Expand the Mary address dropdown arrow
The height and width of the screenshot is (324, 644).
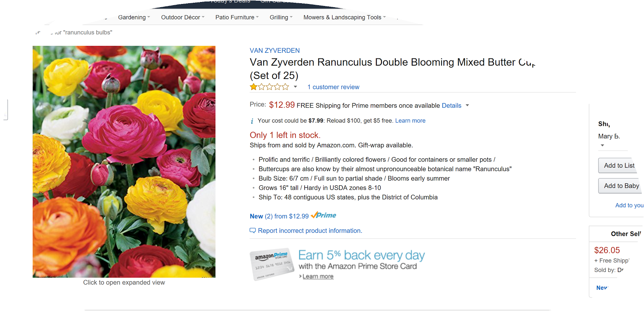coord(603,145)
